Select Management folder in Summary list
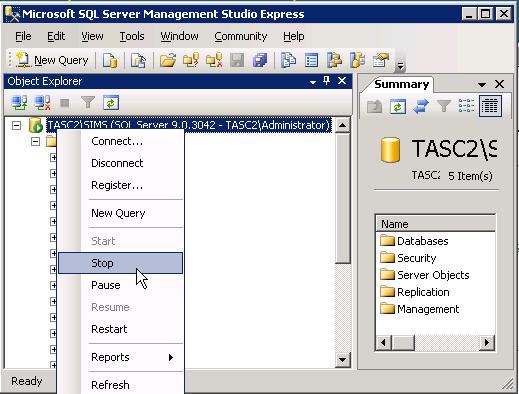Viewport: 519px width, 394px height. point(420,309)
